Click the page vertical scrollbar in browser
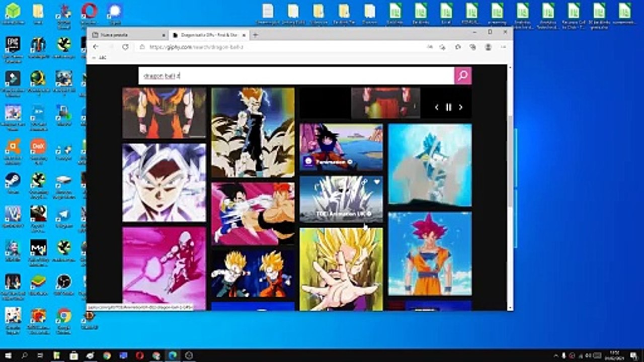 point(510,161)
